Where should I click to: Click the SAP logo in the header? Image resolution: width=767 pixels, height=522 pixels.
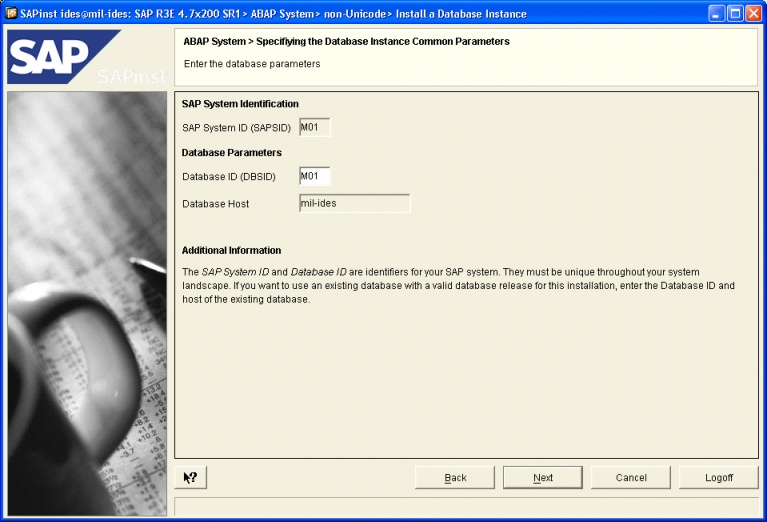tap(60, 58)
